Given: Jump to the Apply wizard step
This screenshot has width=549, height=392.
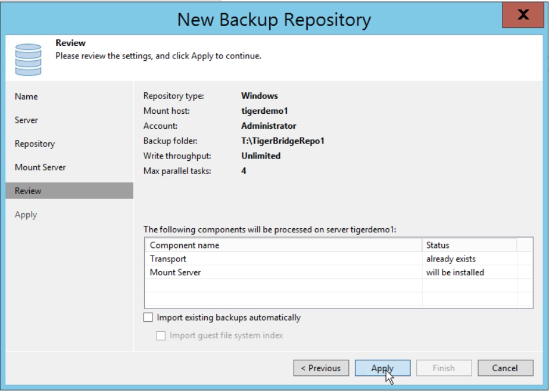Looking at the screenshot, I should (x=26, y=214).
